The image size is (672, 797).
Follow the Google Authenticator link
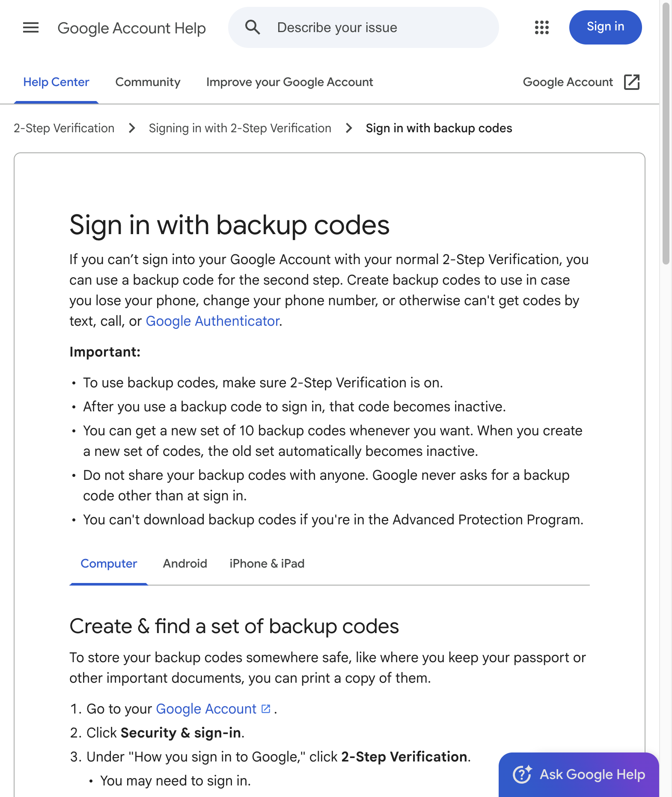(x=213, y=321)
